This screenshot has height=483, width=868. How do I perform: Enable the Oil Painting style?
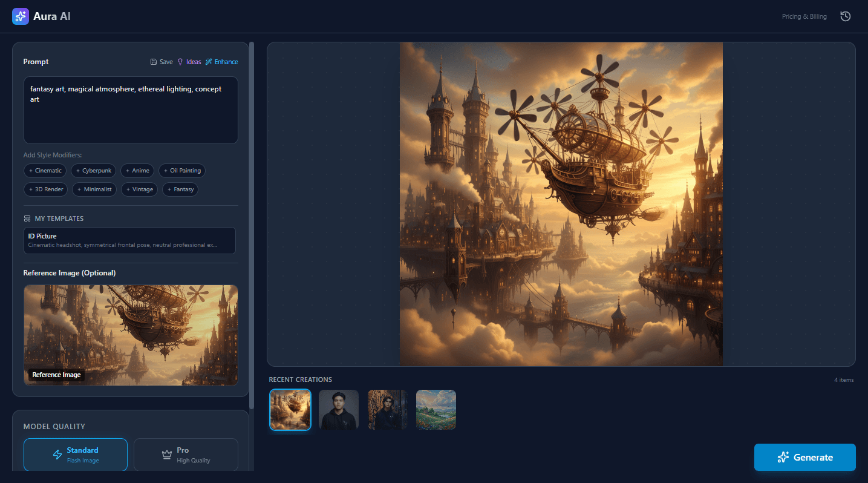[181, 170]
